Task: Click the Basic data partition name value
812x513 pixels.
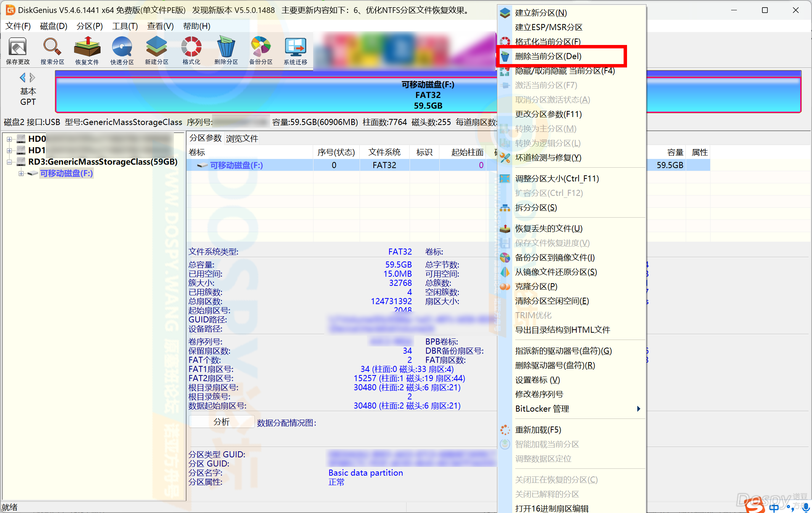Action: (365, 473)
